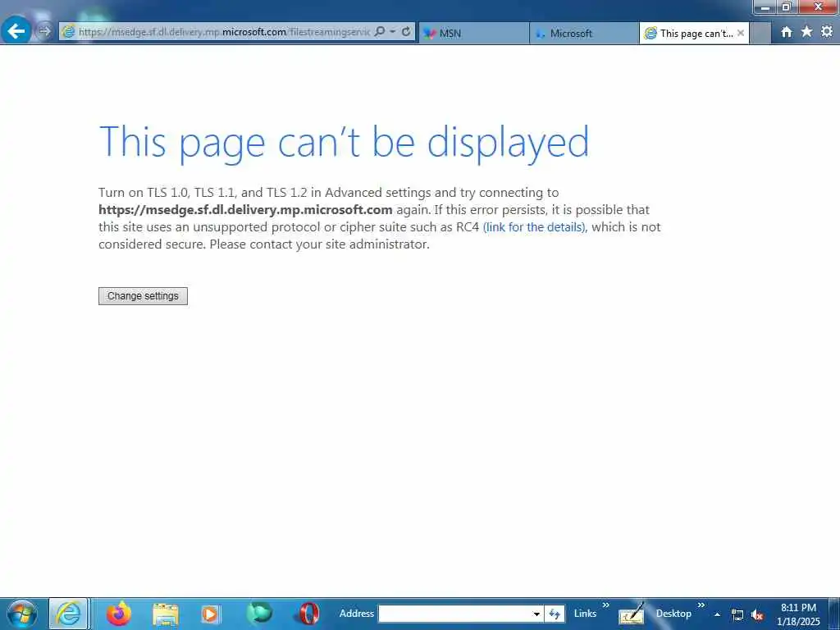Image resolution: width=840 pixels, height=630 pixels.
Task: Open Windows Media Player taskbar icon
Action: coord(211,614)
